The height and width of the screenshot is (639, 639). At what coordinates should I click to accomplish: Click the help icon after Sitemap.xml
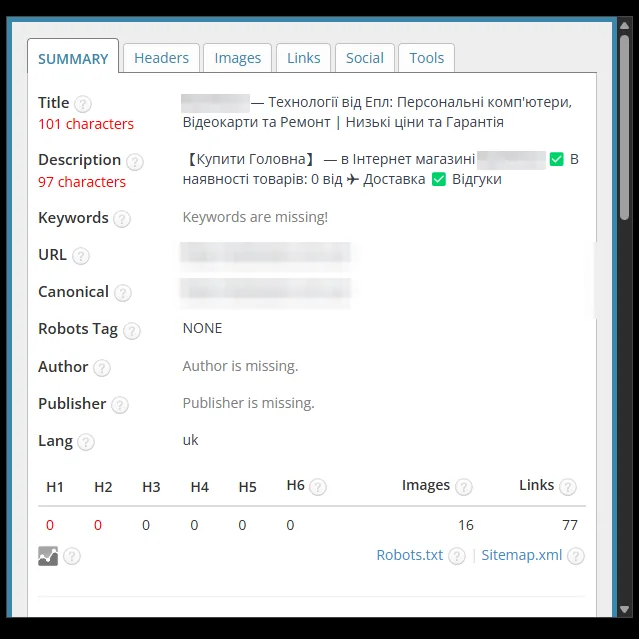(576, 556)
